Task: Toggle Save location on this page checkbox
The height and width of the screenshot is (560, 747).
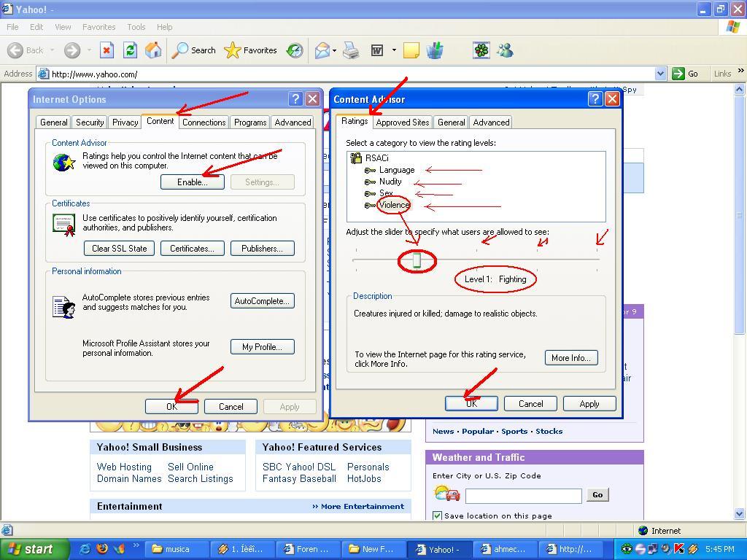Action: coord(437,516)
